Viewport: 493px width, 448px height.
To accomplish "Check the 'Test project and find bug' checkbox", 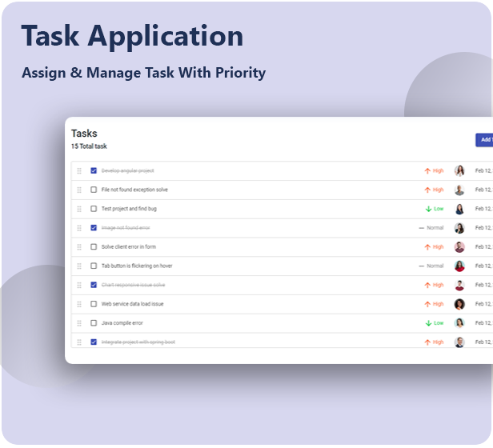I will click(94, 209).
